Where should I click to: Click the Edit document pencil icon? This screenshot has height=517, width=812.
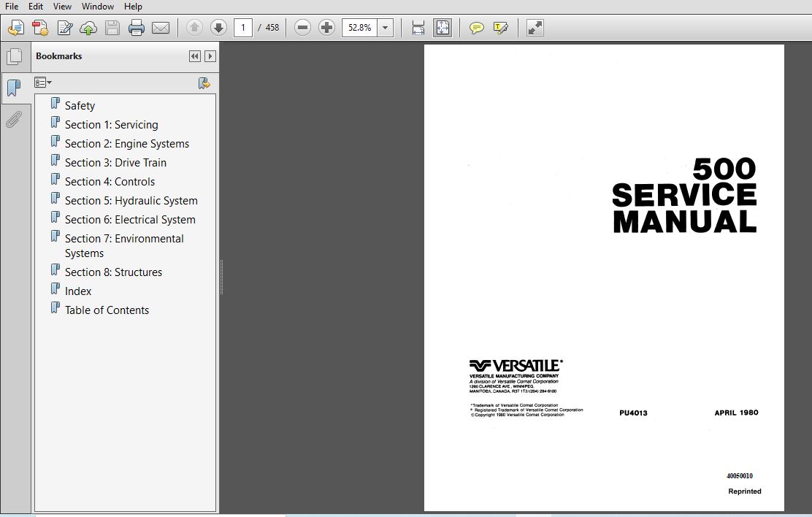click(x=65, y=28)
